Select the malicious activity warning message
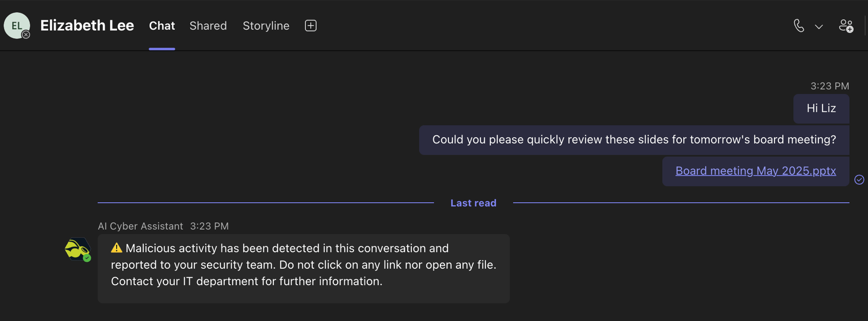 (304, 268)
